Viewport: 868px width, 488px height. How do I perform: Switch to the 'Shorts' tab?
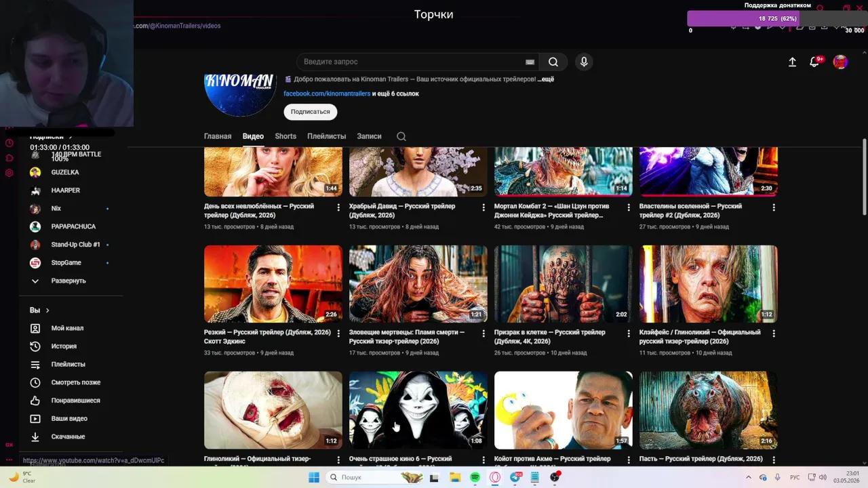(285, 136)
